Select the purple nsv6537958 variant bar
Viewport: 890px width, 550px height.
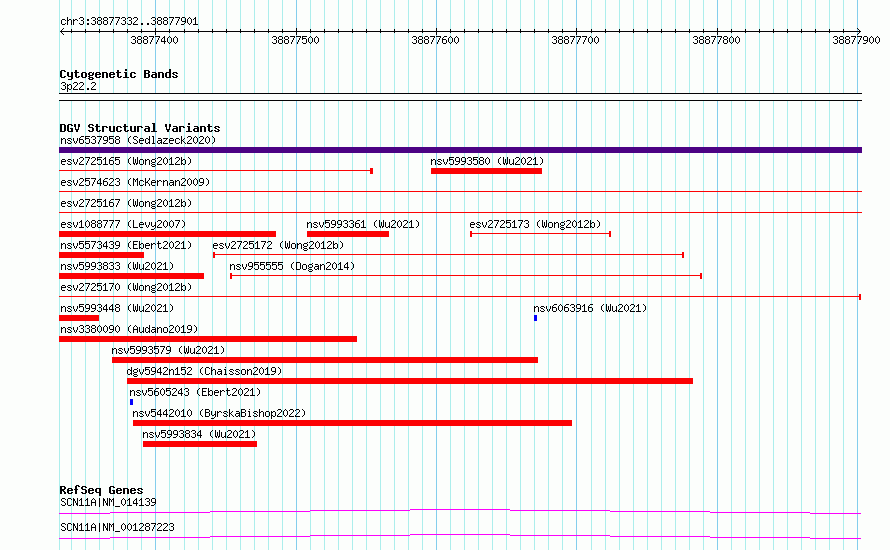click(x=460, y=150)
